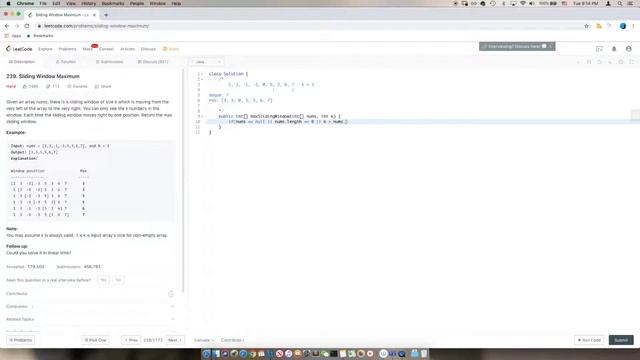Toggle editor fullscreen icon
This screenshot has width=640, height=360.
[x=631, y=62]
